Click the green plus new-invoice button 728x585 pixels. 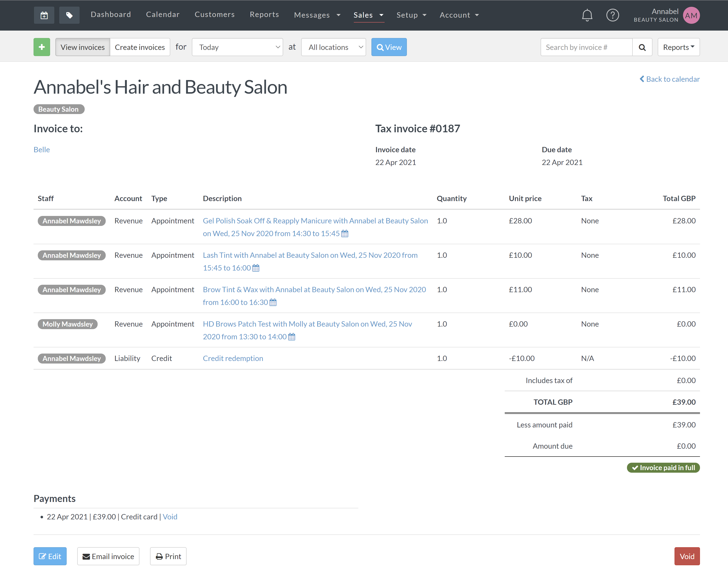click(42, 47)
